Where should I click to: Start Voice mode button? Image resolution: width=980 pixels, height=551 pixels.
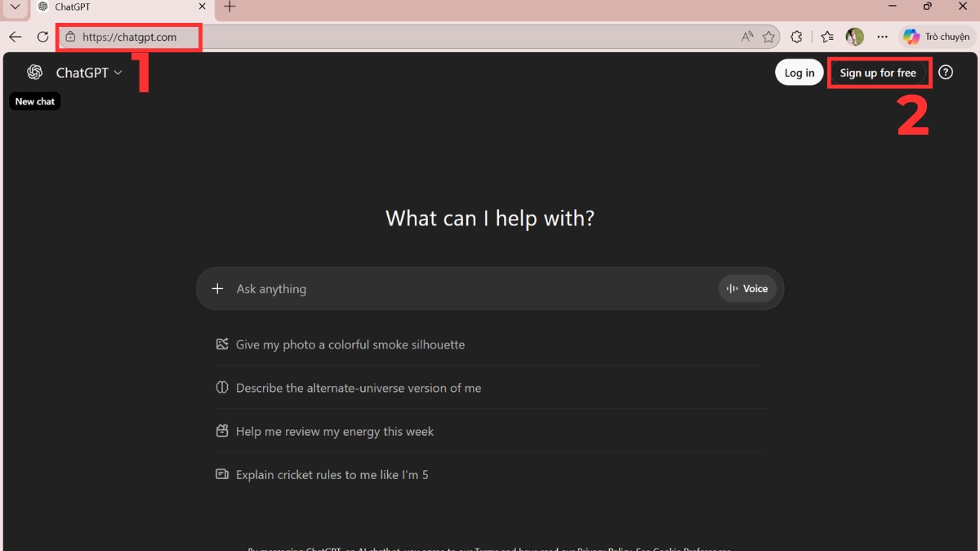click(747, 289)
